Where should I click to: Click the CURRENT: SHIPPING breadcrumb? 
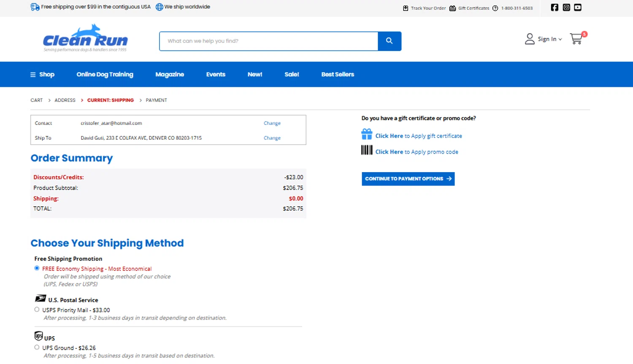coord(111,100)
